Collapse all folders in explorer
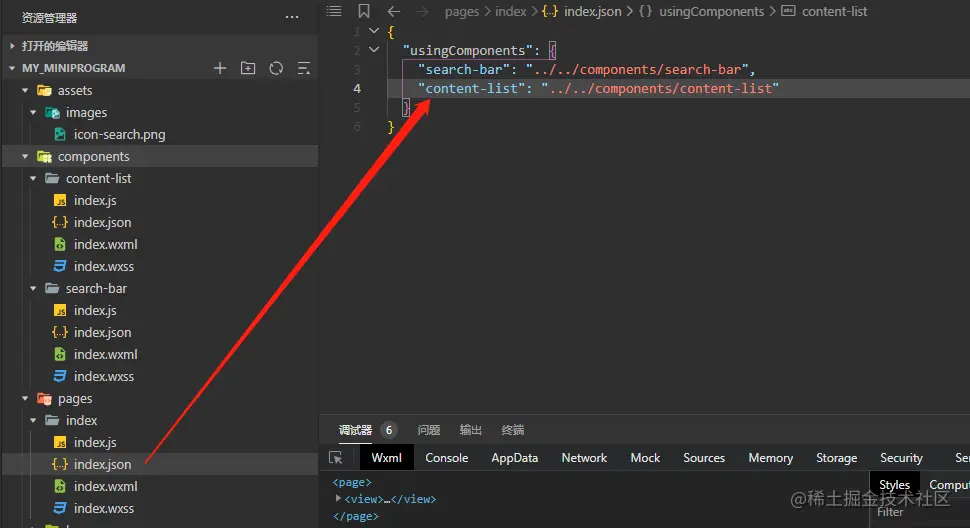 pyautogui.click(x=304, y=68)
